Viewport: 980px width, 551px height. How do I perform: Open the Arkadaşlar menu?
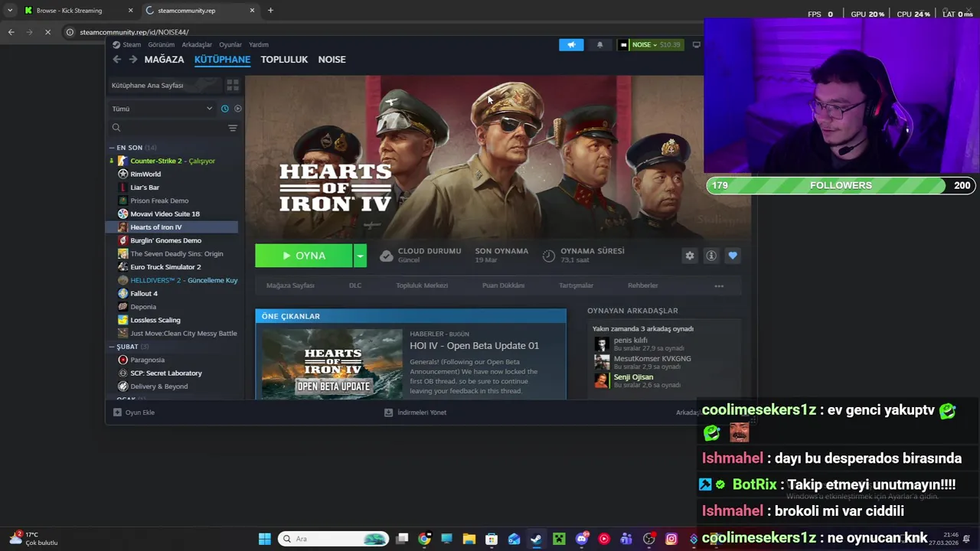click(197, 44)
